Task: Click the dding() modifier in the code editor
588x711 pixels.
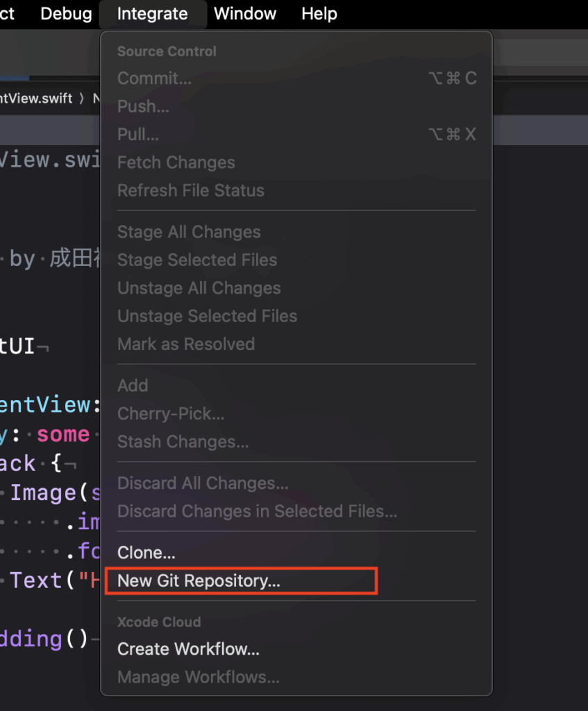Action: (44, 639)
